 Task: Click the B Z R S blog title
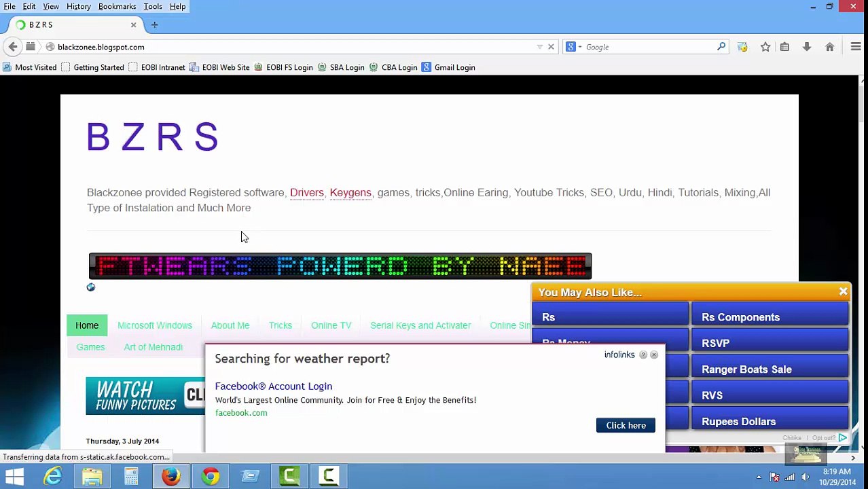click(153, 137)
